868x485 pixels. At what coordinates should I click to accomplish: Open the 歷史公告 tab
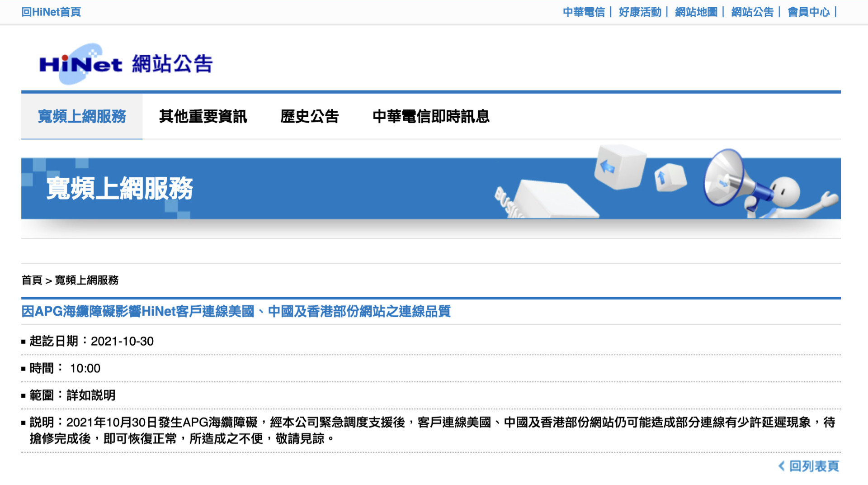[x=310, y=116]
